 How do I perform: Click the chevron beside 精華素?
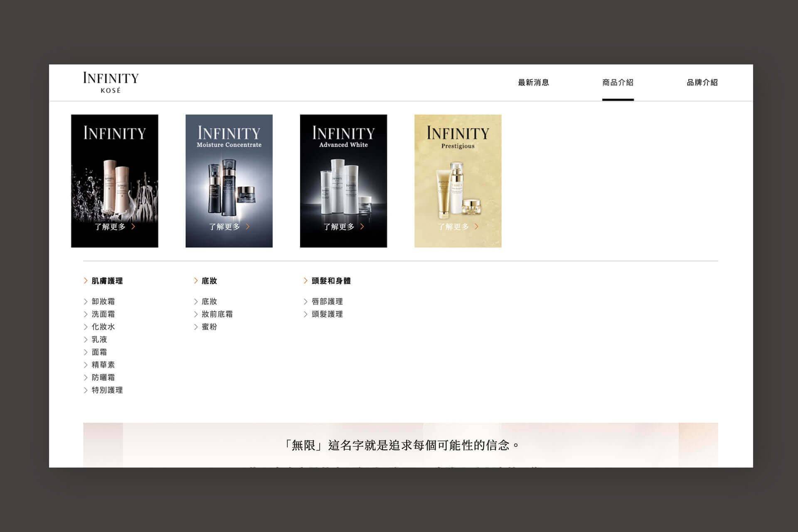86,365
